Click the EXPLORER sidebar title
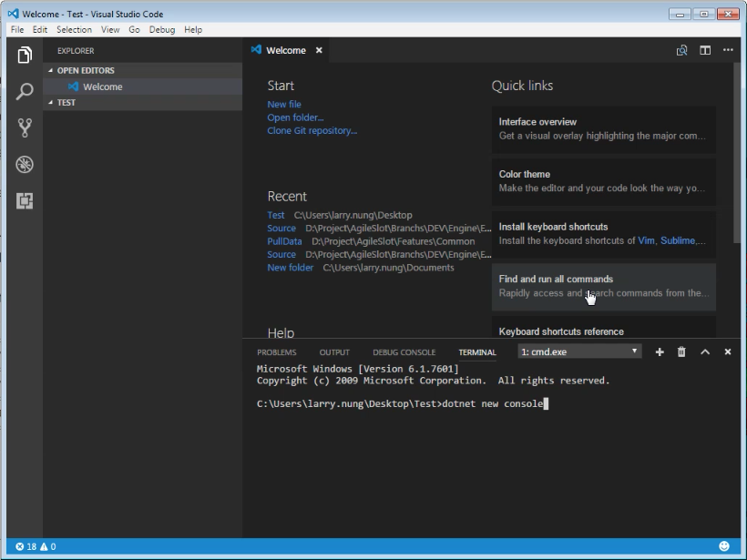 pyautogui.click(x=76, y=50)
